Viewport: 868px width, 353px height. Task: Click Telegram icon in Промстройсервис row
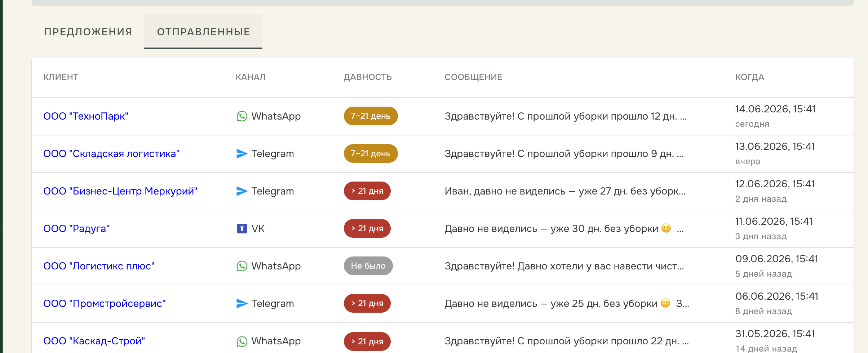pos(242,304)
